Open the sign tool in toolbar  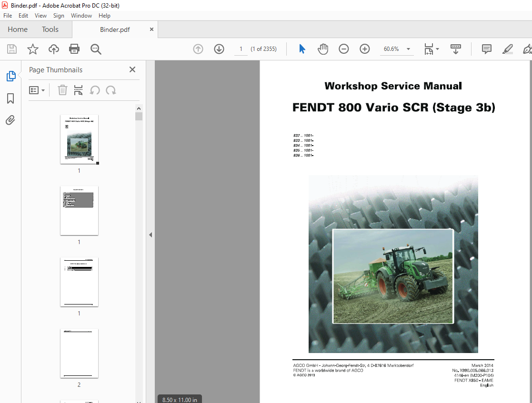click(527, 49)
